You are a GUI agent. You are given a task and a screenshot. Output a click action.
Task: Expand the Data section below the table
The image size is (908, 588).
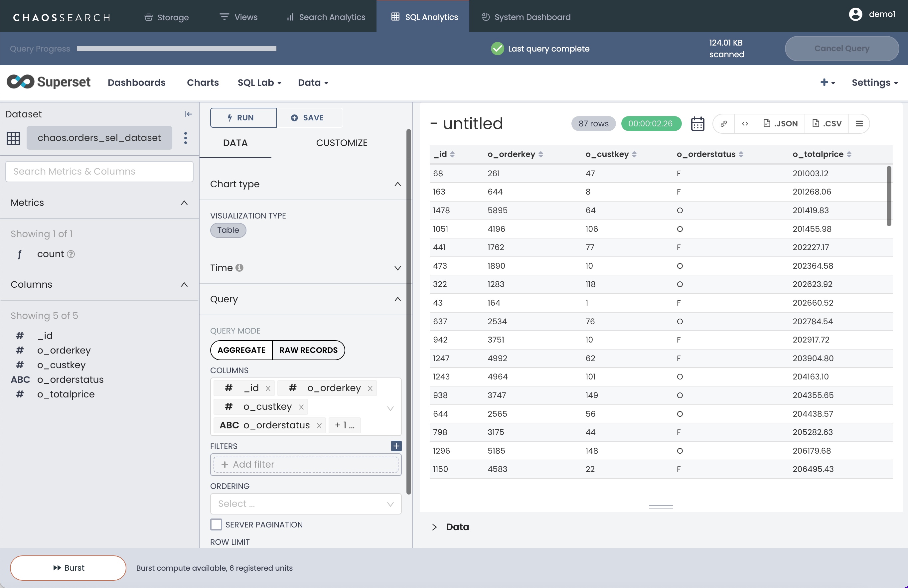457,527
